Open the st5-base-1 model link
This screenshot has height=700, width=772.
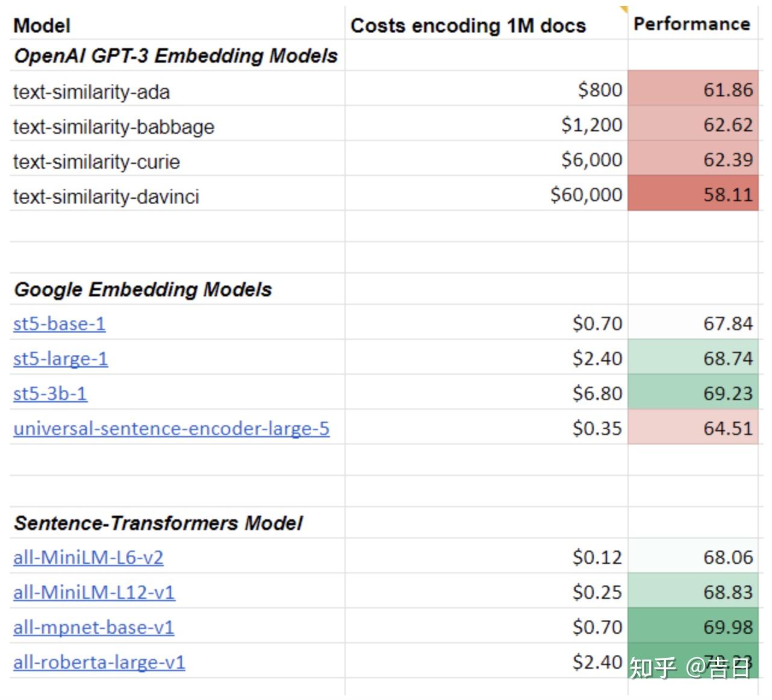[58, 323]
